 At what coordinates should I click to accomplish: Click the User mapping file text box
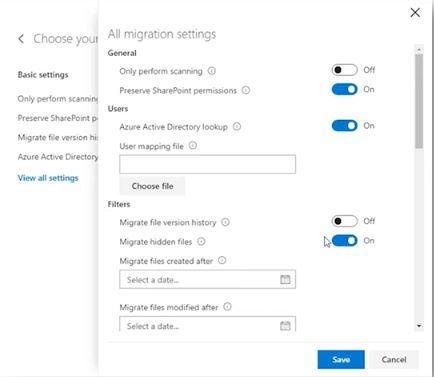(x=207, y=164)
